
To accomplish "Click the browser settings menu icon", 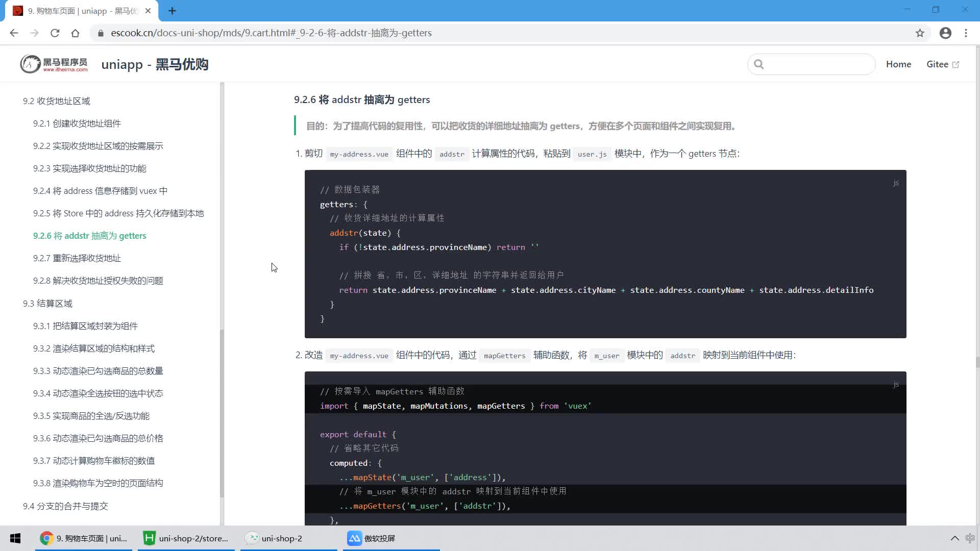I will [966, 33].
